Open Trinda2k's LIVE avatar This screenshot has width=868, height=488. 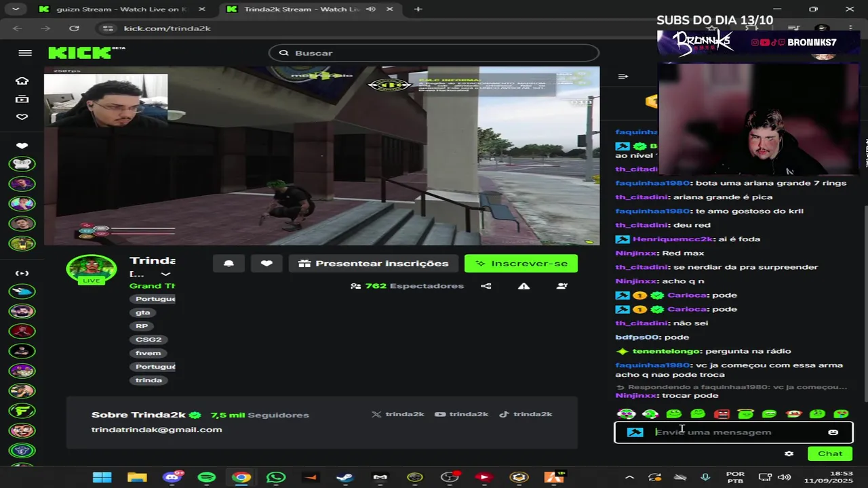pos(91,269)
